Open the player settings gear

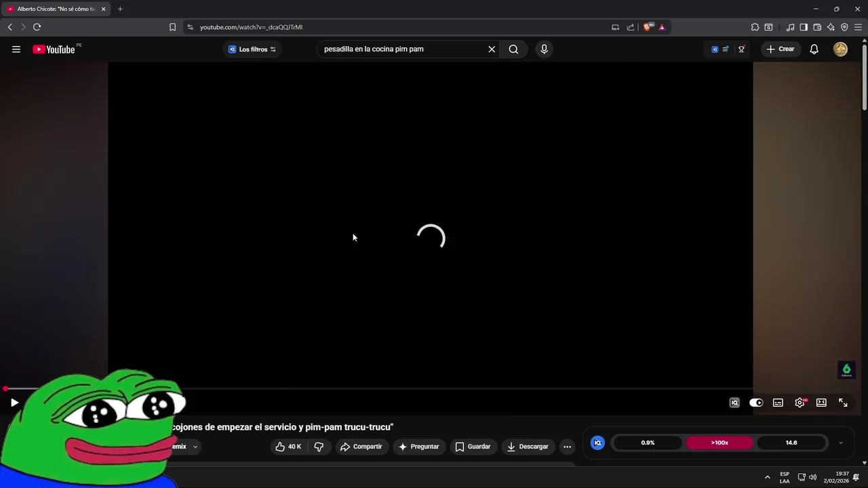pos(800,403)
